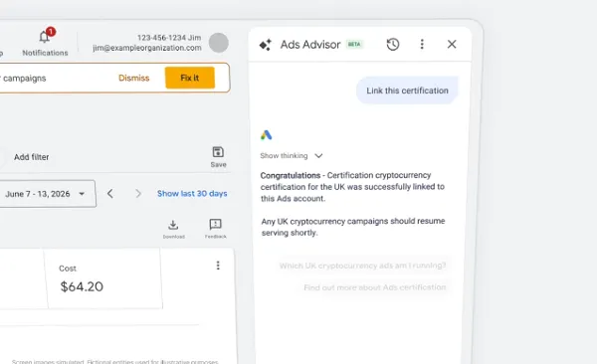Click the Cost value $64.20

(82, 286)
